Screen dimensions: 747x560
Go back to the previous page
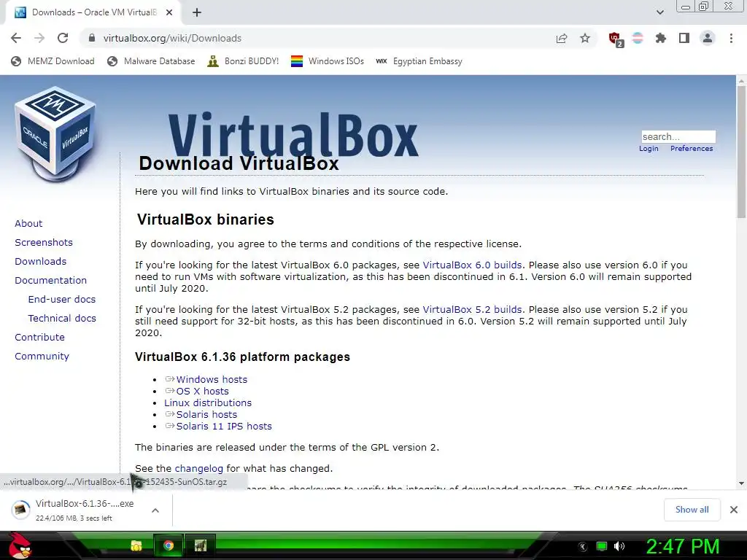tap(16, 38)
